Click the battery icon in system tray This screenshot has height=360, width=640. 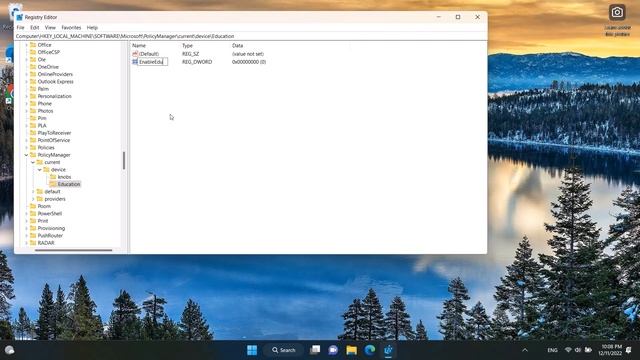[x=588, y=350]
